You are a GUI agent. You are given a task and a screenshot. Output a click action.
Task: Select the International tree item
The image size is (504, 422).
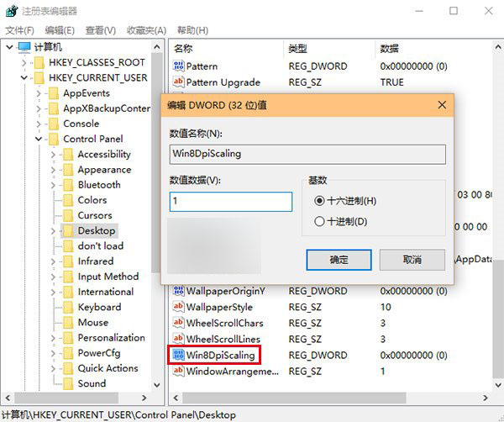click(x=106, y=292)
